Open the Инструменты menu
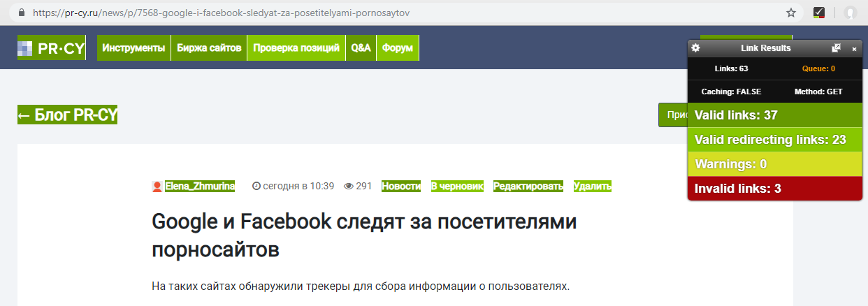 (x=133, y=48)
